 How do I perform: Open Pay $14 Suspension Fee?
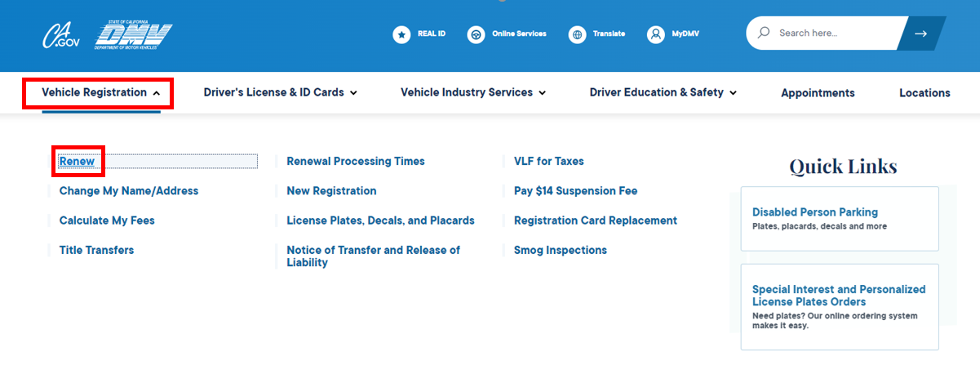[x=576, y=191]
